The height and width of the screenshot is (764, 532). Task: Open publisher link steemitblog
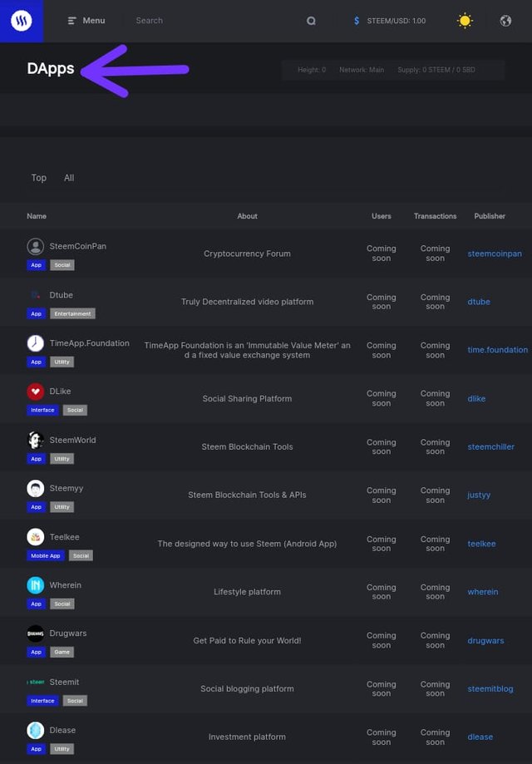pos(490,689)
